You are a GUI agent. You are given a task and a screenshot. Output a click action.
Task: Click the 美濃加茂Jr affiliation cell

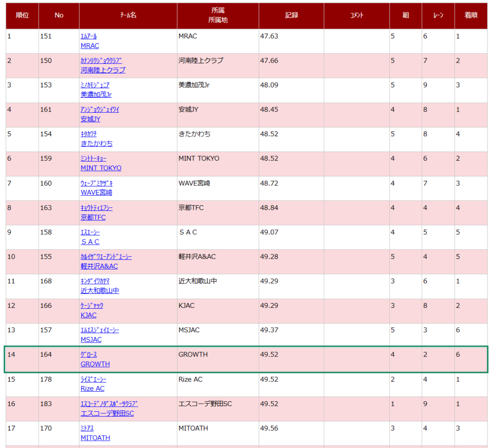[218, 90]
